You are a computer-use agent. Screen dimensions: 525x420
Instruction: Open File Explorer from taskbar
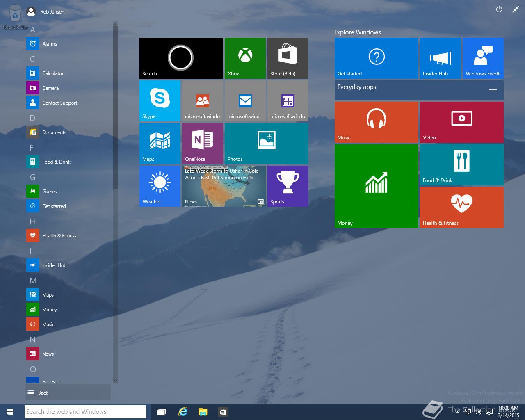[203, 412]
